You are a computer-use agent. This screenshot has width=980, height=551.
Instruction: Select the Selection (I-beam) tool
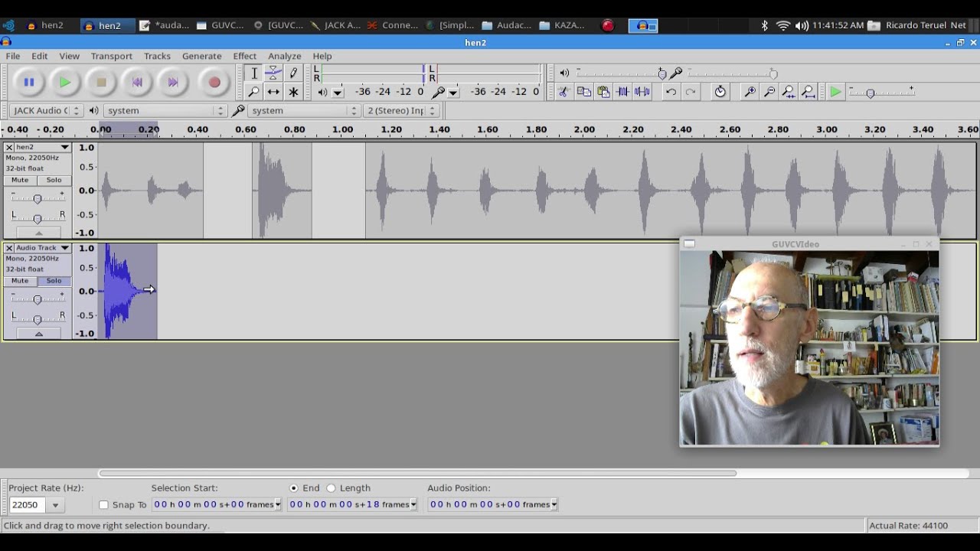tap(254, 73)
